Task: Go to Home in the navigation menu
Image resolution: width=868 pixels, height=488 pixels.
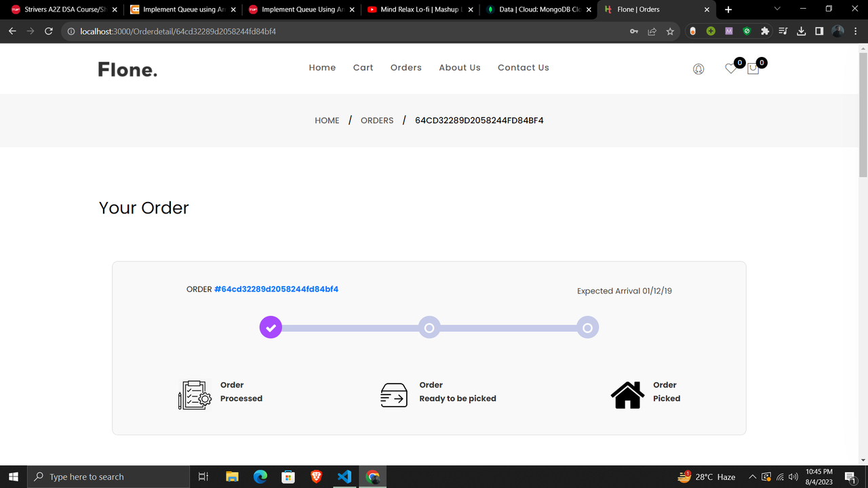Action: (322, 68)
